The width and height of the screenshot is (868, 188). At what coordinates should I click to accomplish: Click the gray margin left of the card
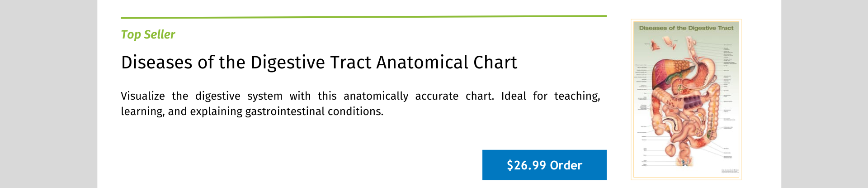[x=48, y=94]
